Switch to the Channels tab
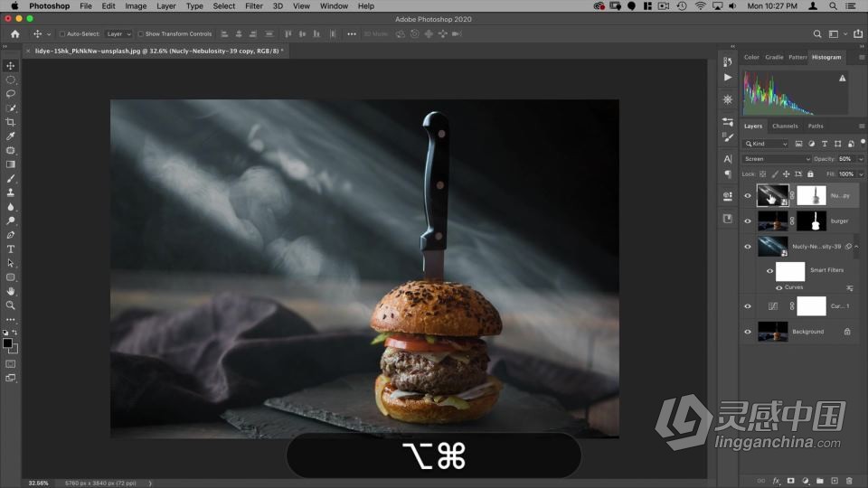This screenshot has height=488, width=868. (x=785, y=127)
